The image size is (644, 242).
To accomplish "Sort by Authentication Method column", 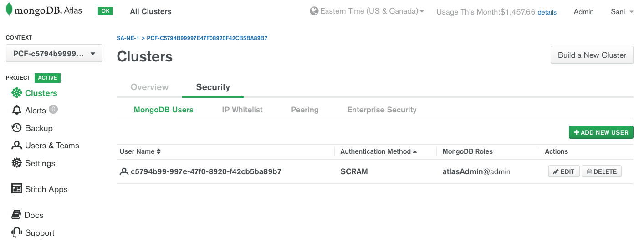I will [x=378, y=151].
